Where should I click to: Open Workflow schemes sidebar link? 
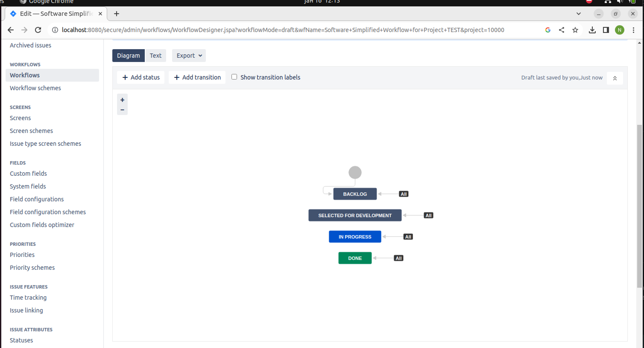coord(35,88)
